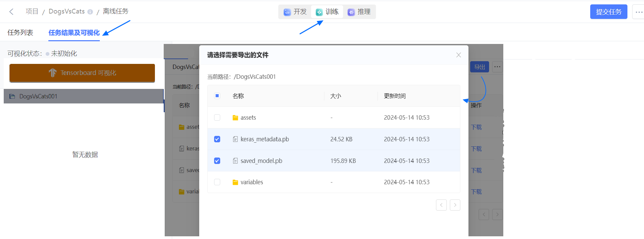
Task: Click the info icon beside DogsVsCats
Action: click(x=90, y=12)
